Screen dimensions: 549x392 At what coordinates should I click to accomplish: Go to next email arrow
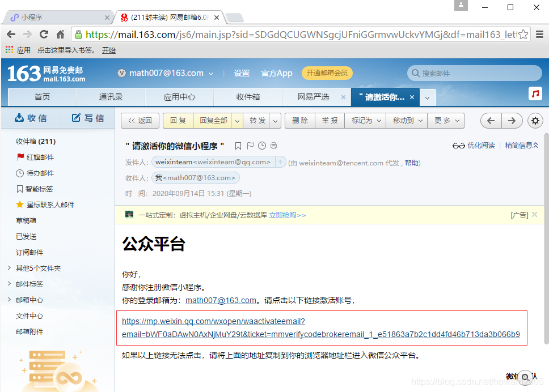tap(512, 121)
